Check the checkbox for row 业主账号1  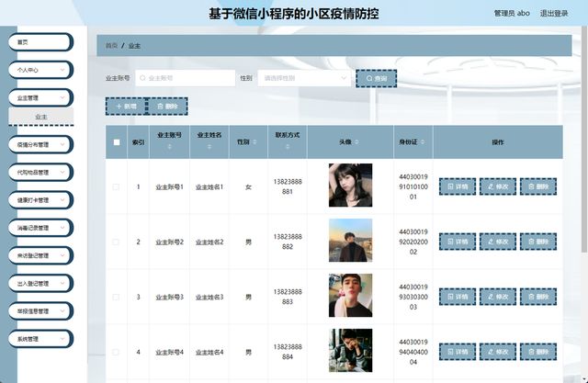point(116,186)
